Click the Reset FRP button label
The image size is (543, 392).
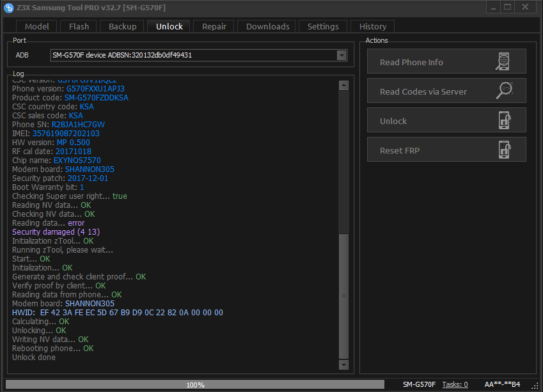[x=399, y=151]
